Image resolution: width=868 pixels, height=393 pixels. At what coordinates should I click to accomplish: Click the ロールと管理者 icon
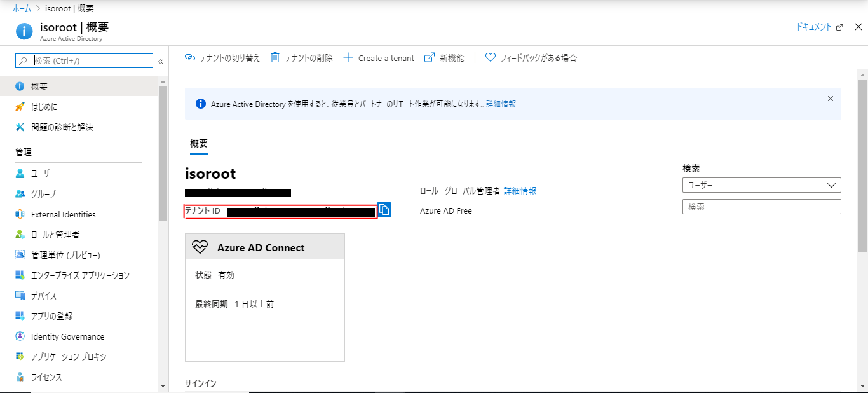pos(20,235)
